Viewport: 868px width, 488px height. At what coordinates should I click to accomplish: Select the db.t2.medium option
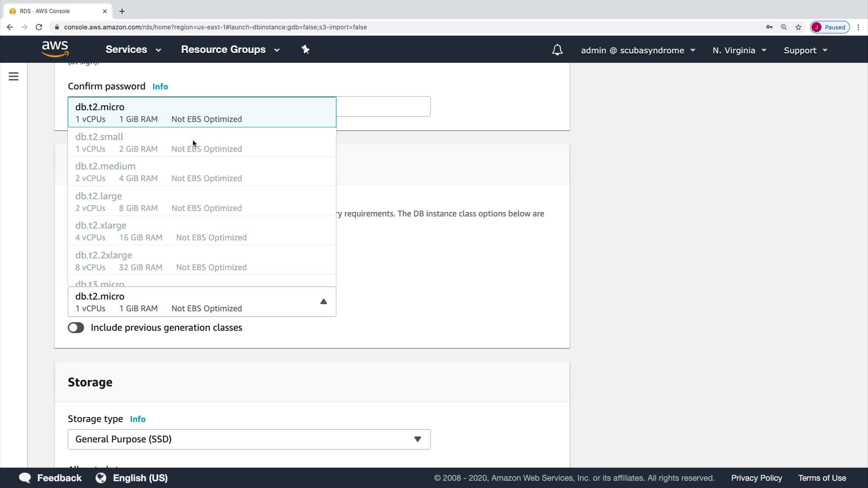[202, 171]
